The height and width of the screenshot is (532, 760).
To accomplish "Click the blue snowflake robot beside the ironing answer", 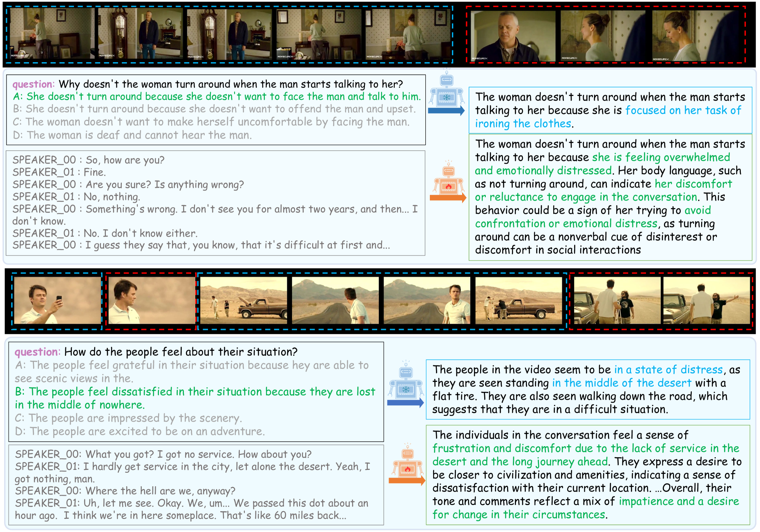I will tap(447, 89).
